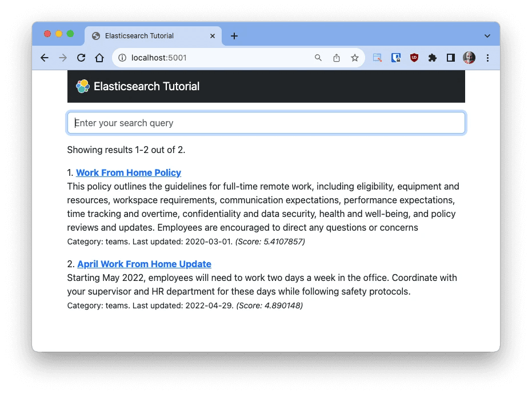Screen dimensions: 532x394
Task: Open the share menu from the address bar
Action: pos(336,58)
